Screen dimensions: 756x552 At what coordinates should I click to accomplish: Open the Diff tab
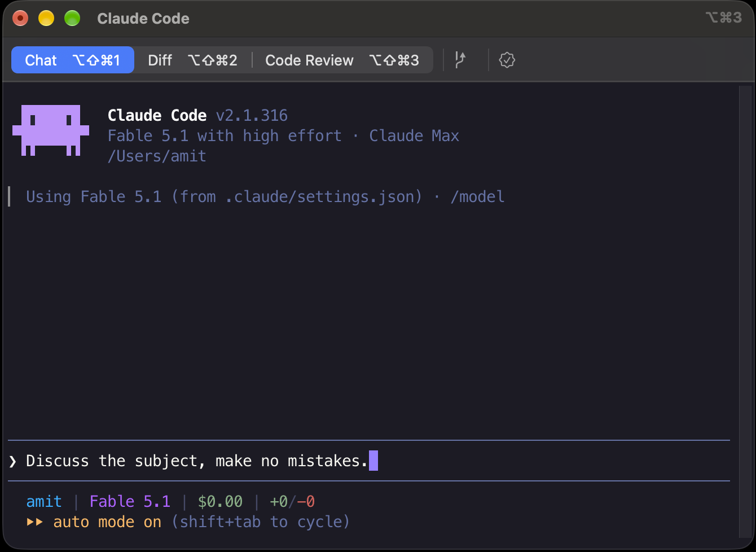click(x=192, y=60)
